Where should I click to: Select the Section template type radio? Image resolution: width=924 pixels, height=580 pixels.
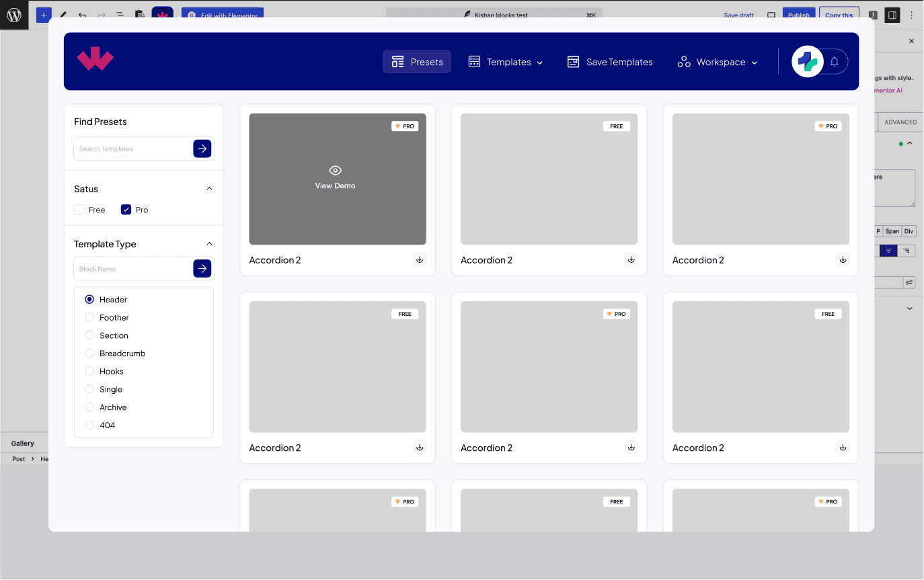pos(89,335)
